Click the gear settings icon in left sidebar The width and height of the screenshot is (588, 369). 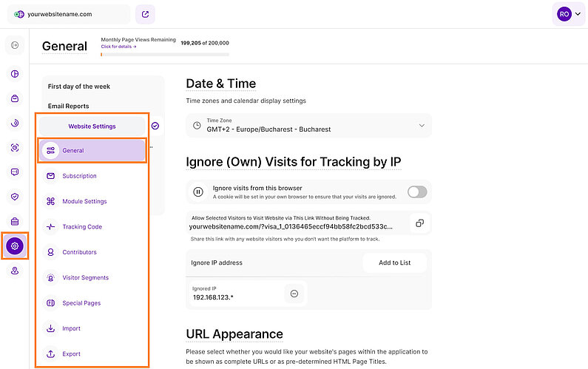[15, 246]
